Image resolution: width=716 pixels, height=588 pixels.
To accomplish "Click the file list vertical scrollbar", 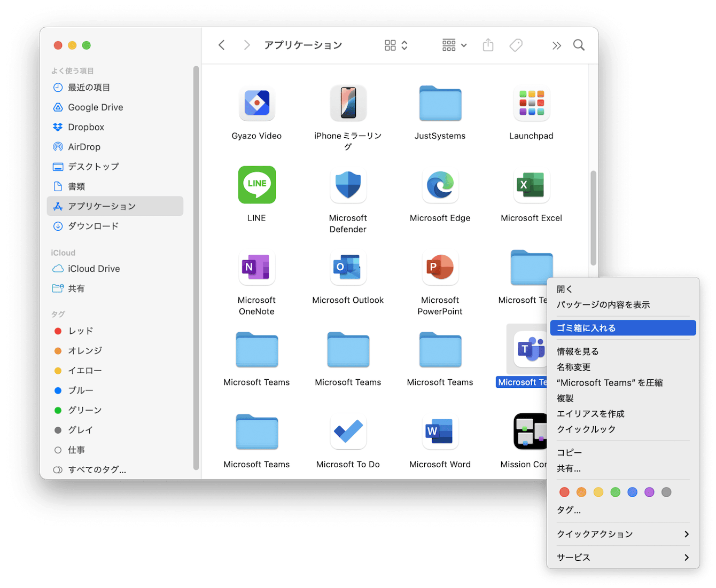I will pyautogui.click(x=593, y=218).
